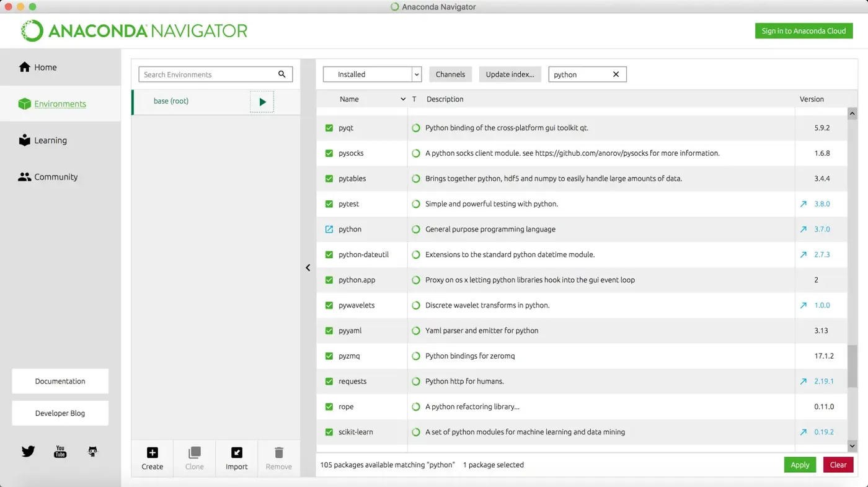The width and height of the screenshot is (868, 487).
Task: Go to the Home section
Action: 60,67
